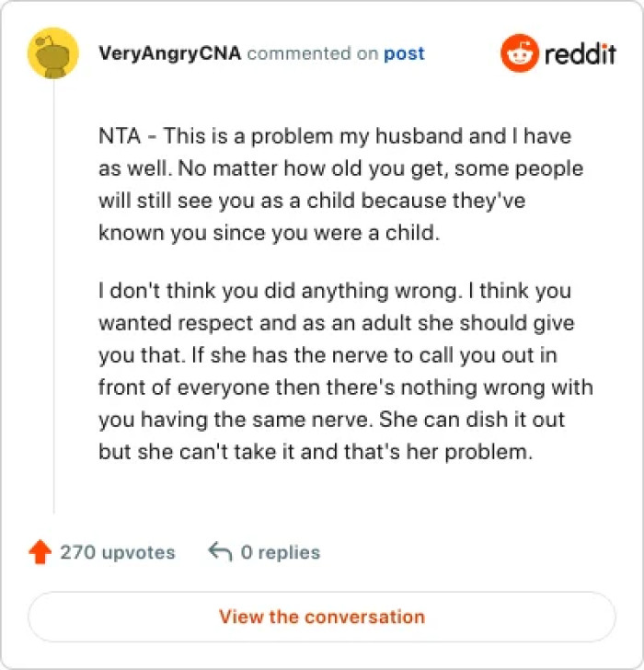
Task: Click the line starting "I don't think you did"
Action: (334, 292)
